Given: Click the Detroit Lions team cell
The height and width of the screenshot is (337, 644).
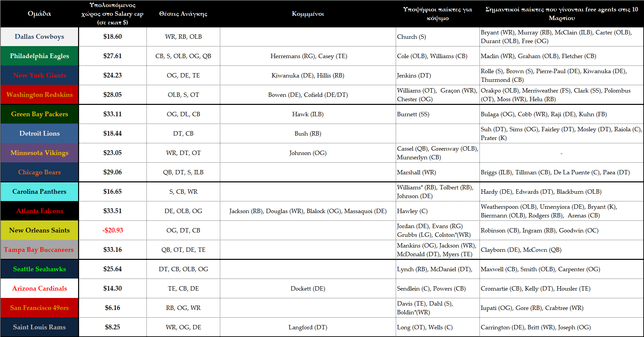Looking at the screenshot, I should (39, 134).
